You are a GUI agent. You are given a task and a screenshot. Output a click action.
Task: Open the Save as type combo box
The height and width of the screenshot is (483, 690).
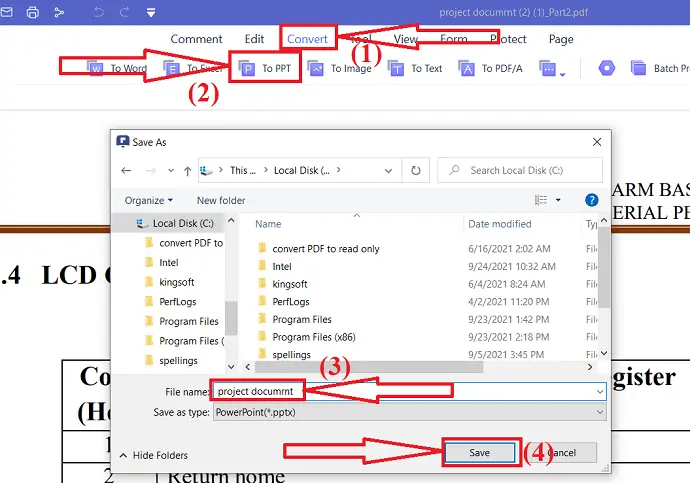[409, 412]
